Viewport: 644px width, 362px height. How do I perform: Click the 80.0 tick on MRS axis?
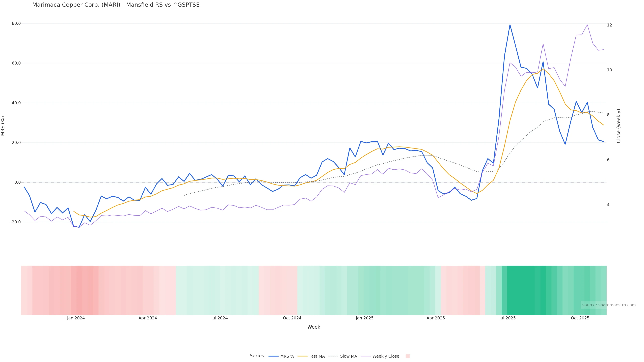(x=16, y=23)
